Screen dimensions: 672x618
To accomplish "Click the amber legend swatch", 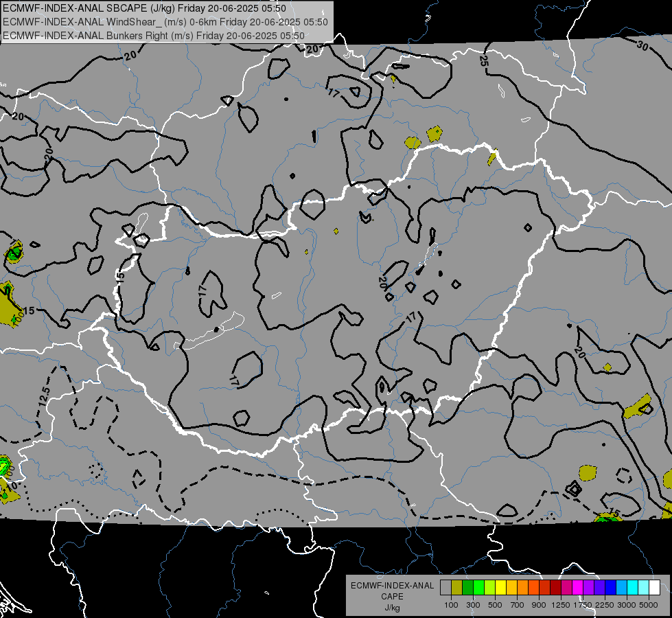I will pos(511,588).
